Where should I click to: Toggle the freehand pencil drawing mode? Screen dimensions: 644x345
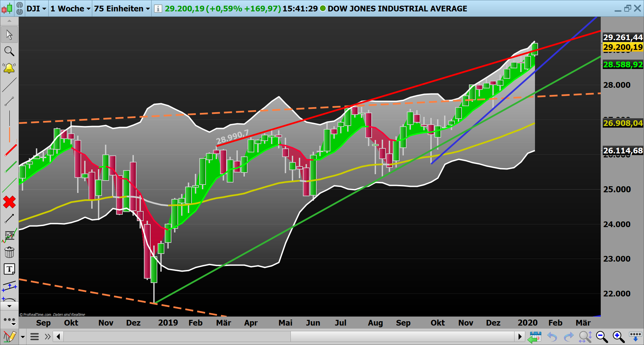(10, 337)
